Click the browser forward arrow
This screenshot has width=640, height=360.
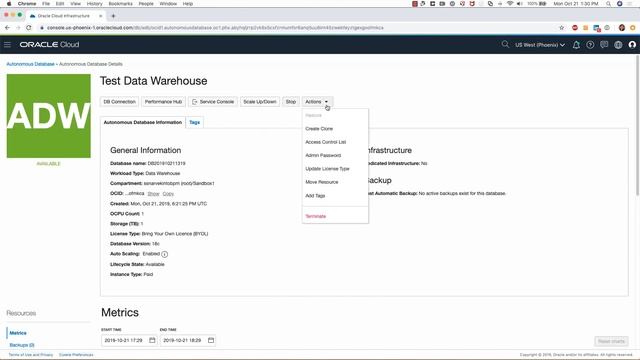[18, 28]
